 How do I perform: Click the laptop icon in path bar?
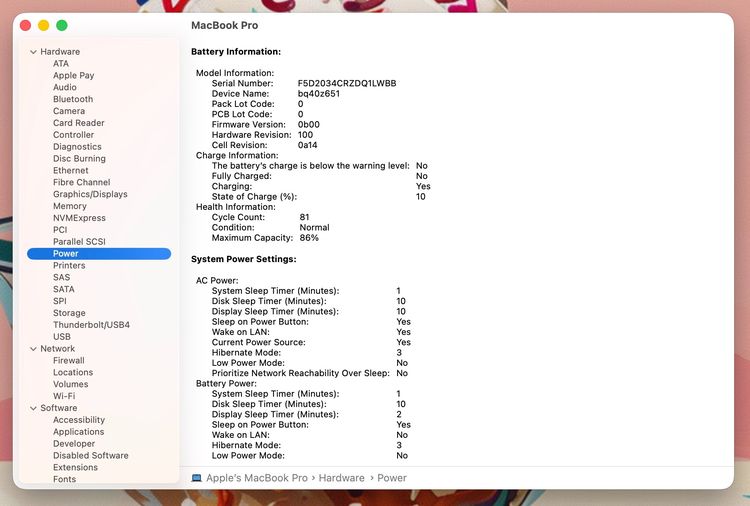(x=197, y=478)
